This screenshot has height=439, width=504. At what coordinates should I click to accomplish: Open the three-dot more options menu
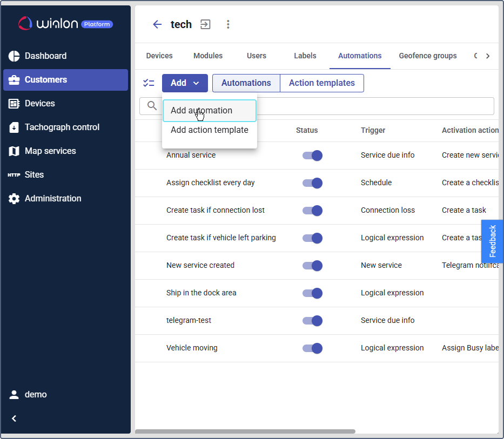228,24
